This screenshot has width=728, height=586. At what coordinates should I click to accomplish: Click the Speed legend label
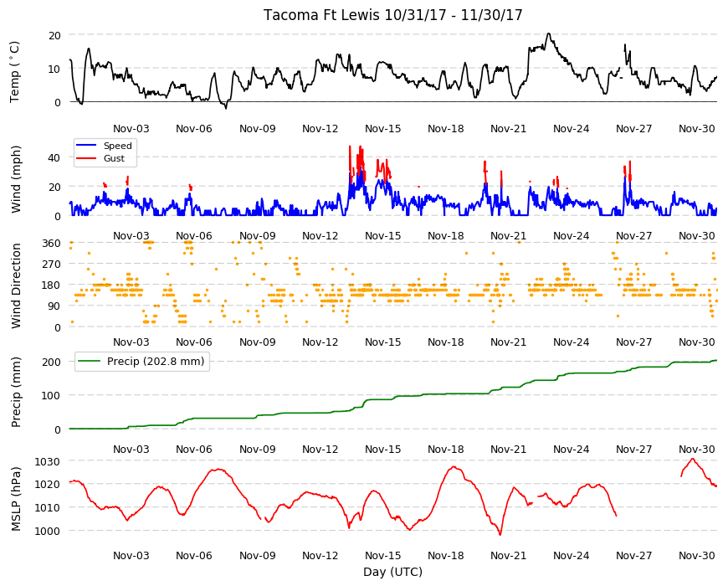[117, 146]
